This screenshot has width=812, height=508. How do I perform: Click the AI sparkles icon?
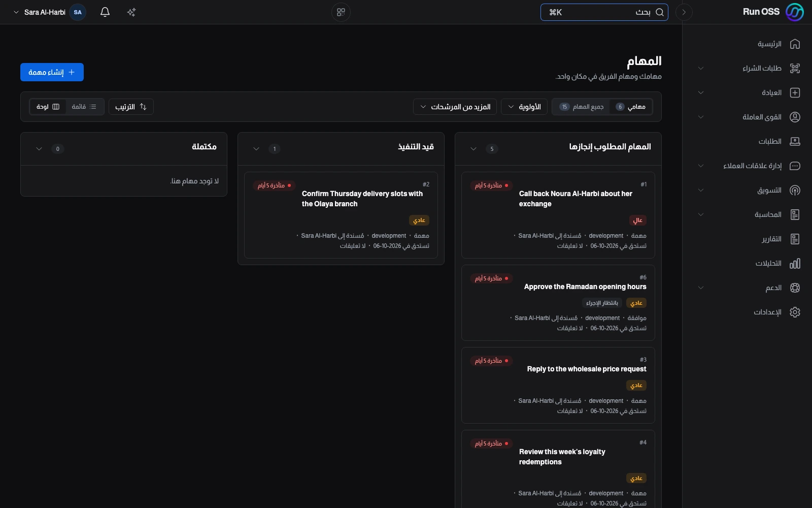coord(131,12)
